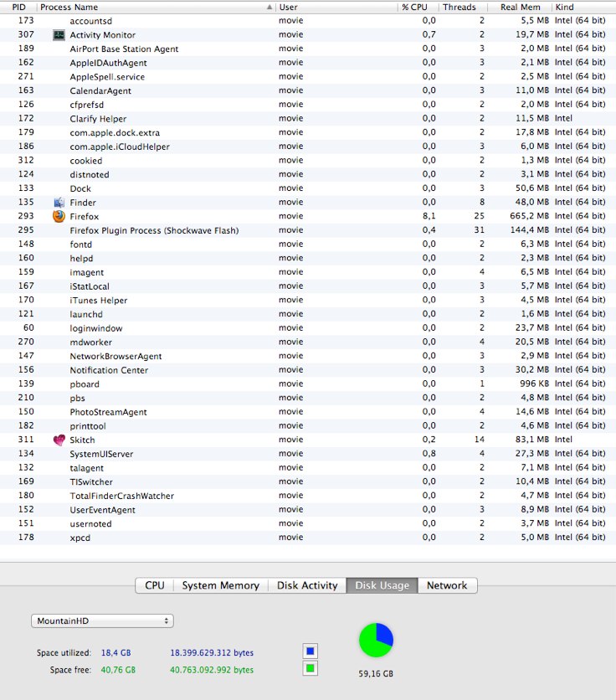Screen dimensions: 616x700
Task: Select the TISwitcher process
Action: pos(308,481)
